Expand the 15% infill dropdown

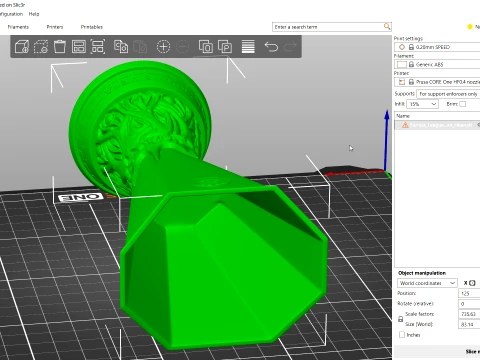[x=422, y=104]
